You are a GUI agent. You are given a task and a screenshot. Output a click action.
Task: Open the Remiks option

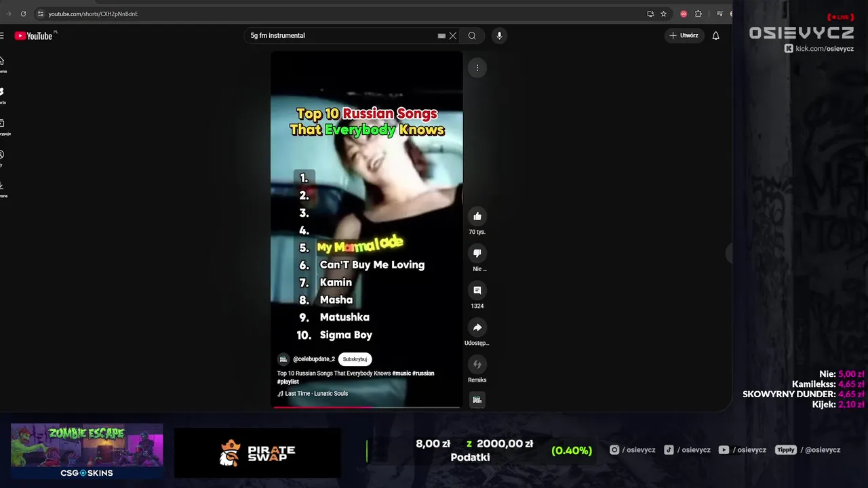477,365
